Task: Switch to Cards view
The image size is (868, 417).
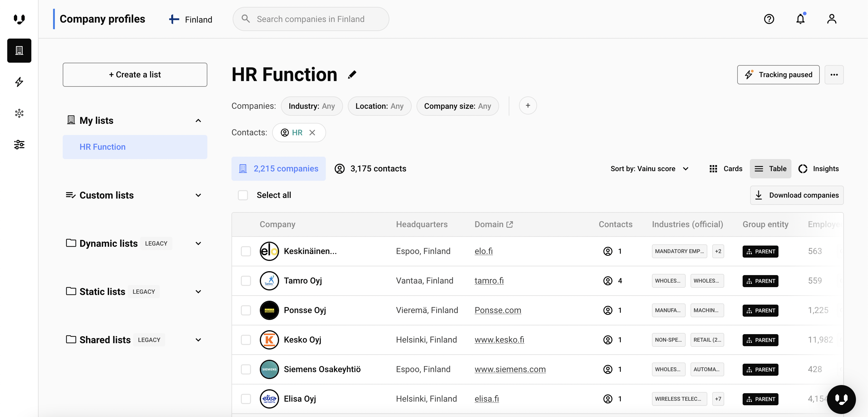Action: (725, 168)
